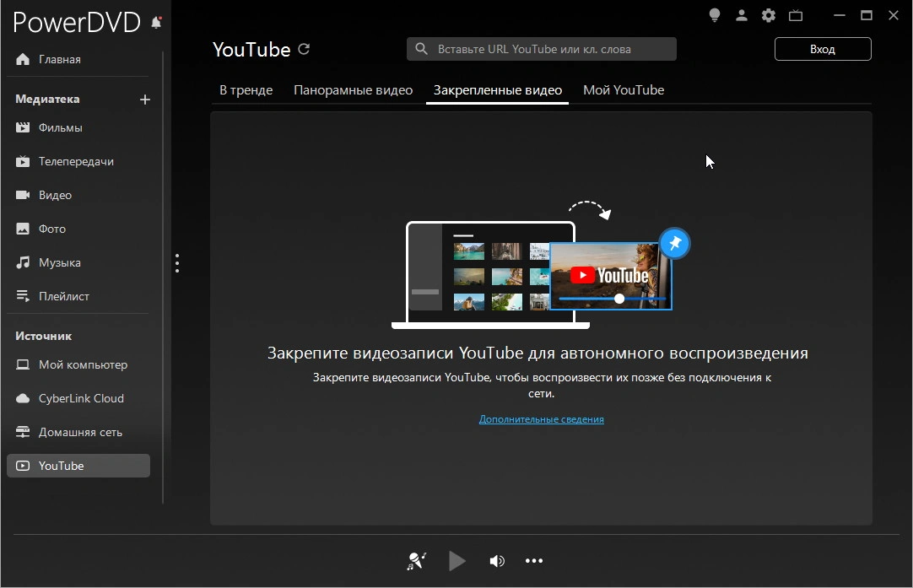This screenshot has height=588, width=913.
Task: Open more playback options menu
Action: coord(533,561)
